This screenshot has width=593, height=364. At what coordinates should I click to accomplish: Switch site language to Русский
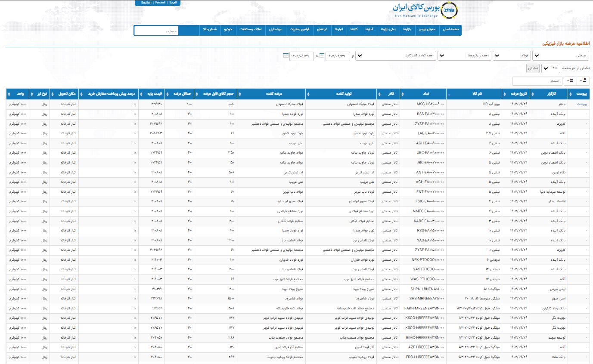pyautogui.click(x=160, y=3)
